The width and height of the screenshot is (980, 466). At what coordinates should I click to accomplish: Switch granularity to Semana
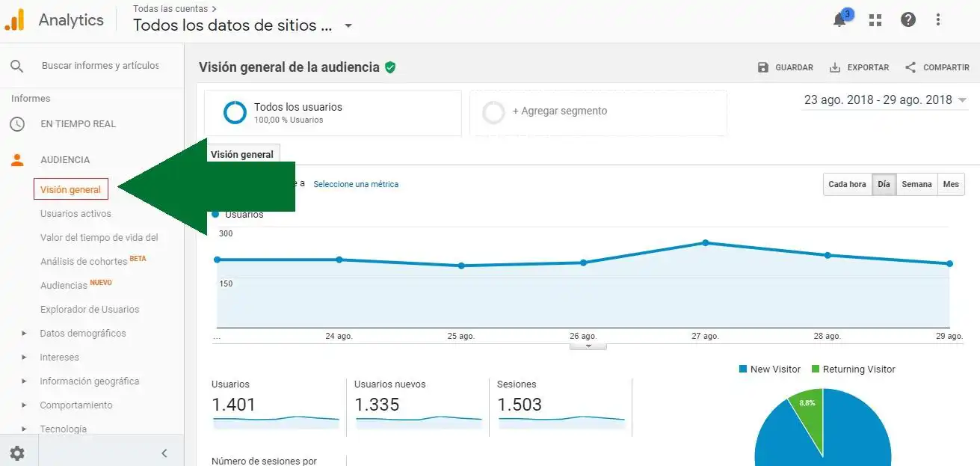click(916, 184)
